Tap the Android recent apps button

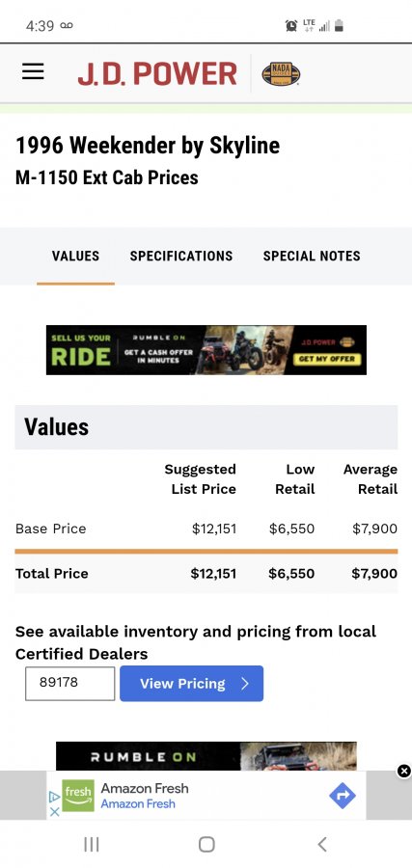[92, 844]
